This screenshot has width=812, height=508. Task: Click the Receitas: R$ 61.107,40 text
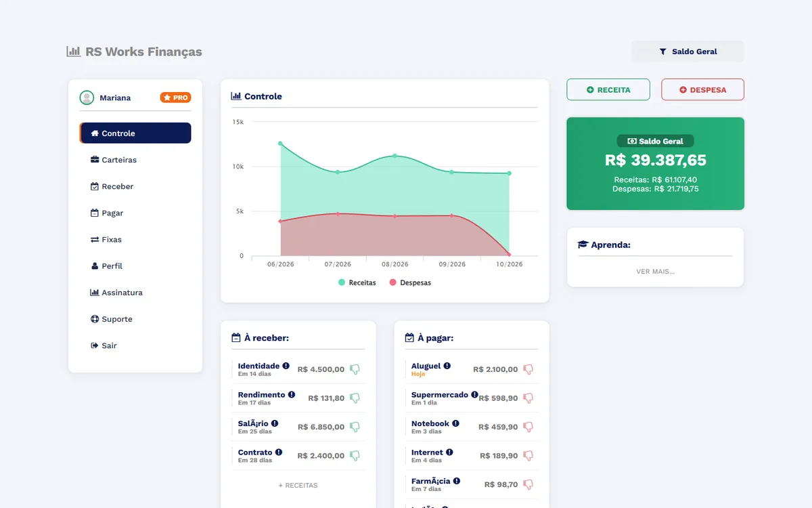(x=655, y=179)
